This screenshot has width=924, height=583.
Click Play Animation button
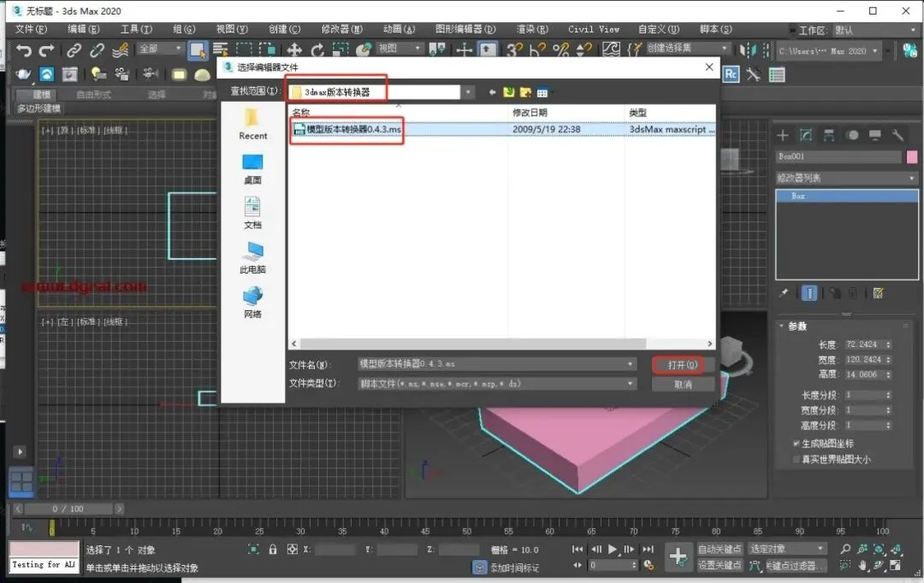613,549
